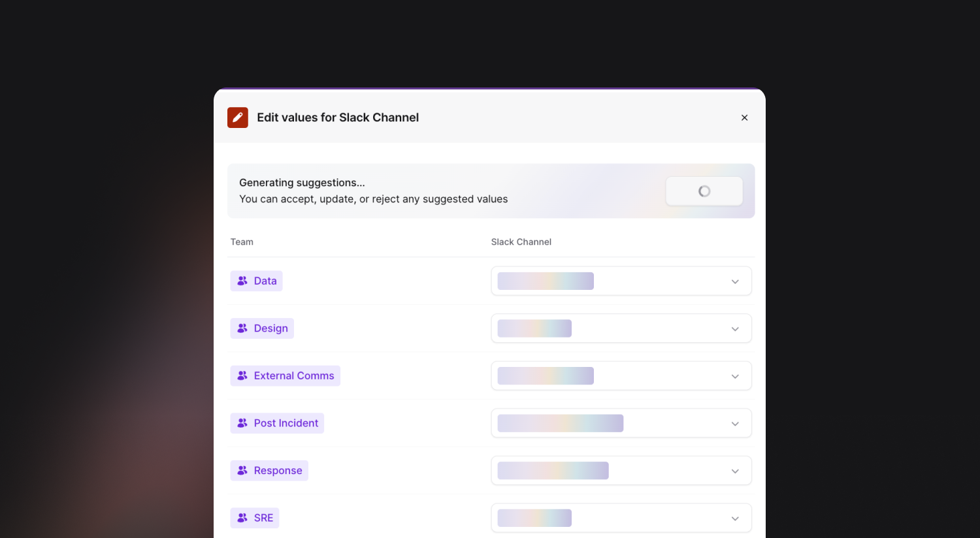Open the SRE Slack channel dropdown
This screenshot has width=980, height=538.
tap(735, 518)
